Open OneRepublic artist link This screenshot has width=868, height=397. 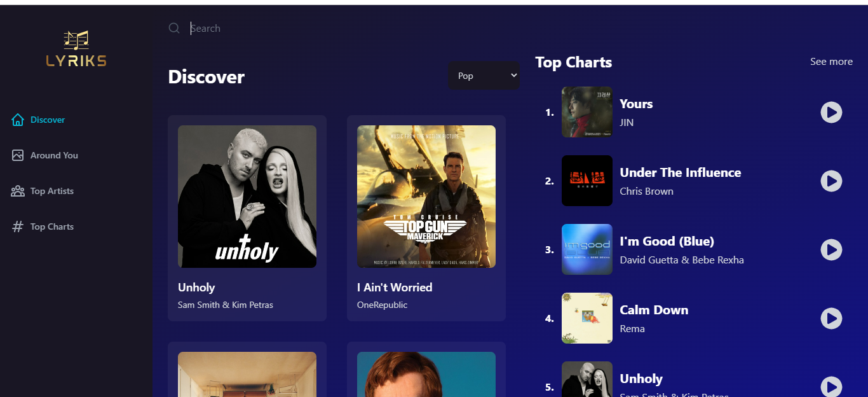tap(382, 305)
